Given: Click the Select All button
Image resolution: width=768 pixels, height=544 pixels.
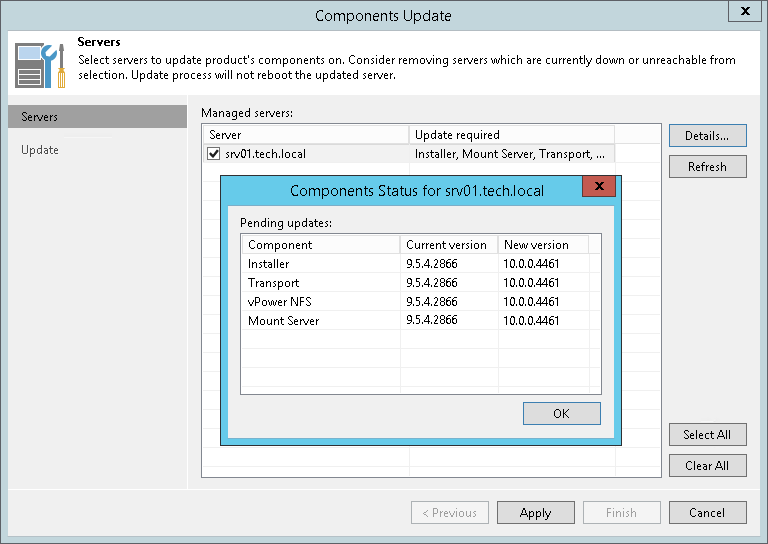Looking at the screenshot, I should coord(707,435).
